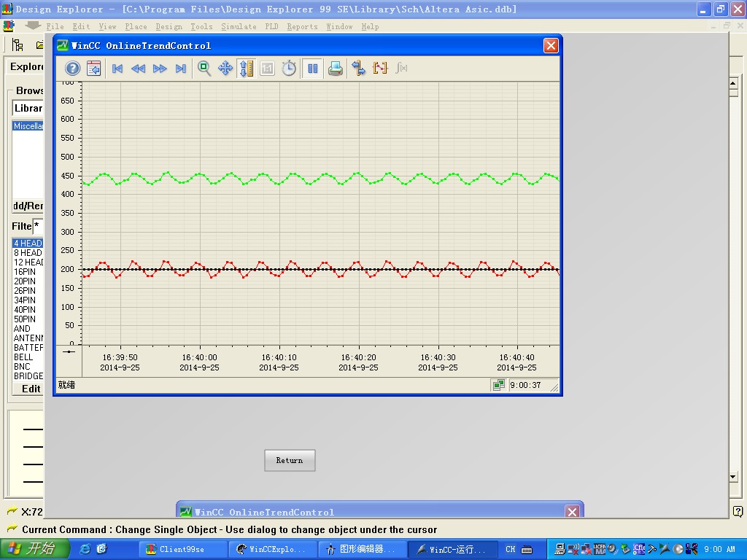Toggle the move axes area tool
747x560 pixels.
pos(247,69)
